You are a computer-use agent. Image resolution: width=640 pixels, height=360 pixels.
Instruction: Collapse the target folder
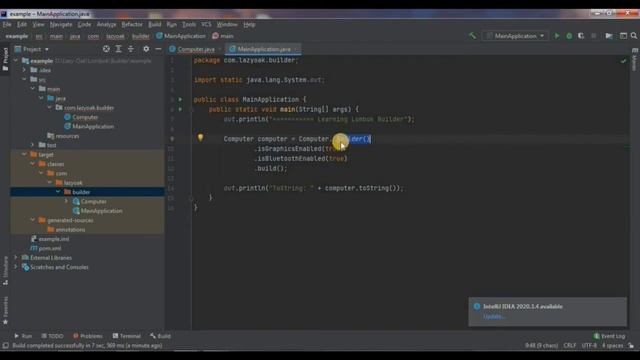pyautogui.click(x=24, y=154)
